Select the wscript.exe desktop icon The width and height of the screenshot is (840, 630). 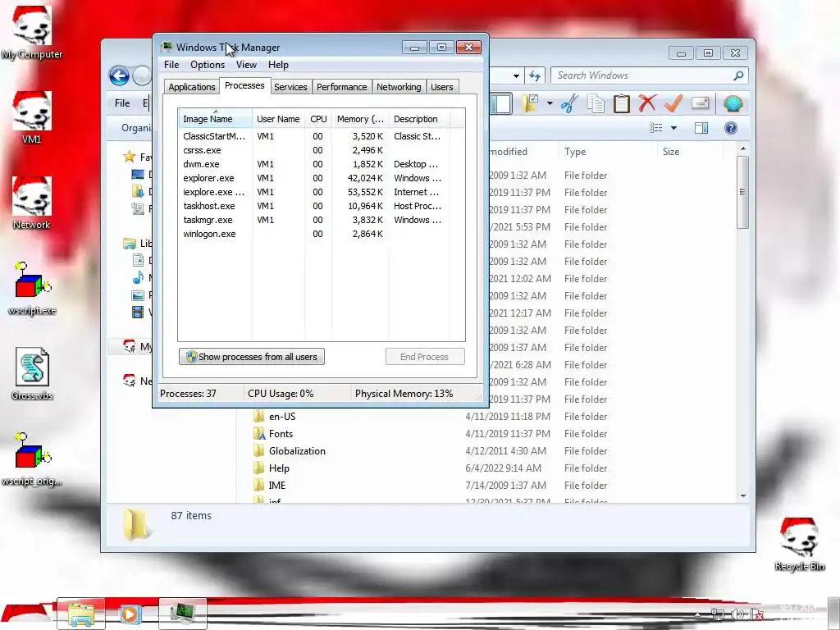[32, 288]
